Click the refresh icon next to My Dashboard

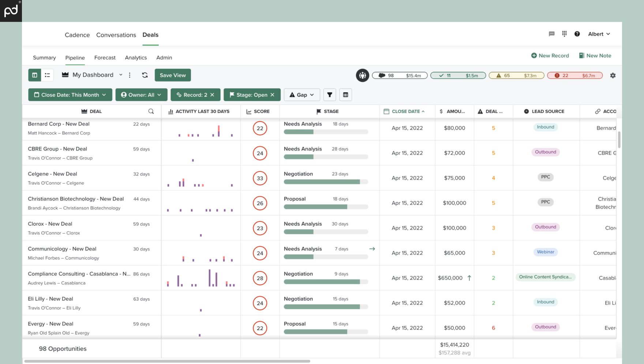145,75
